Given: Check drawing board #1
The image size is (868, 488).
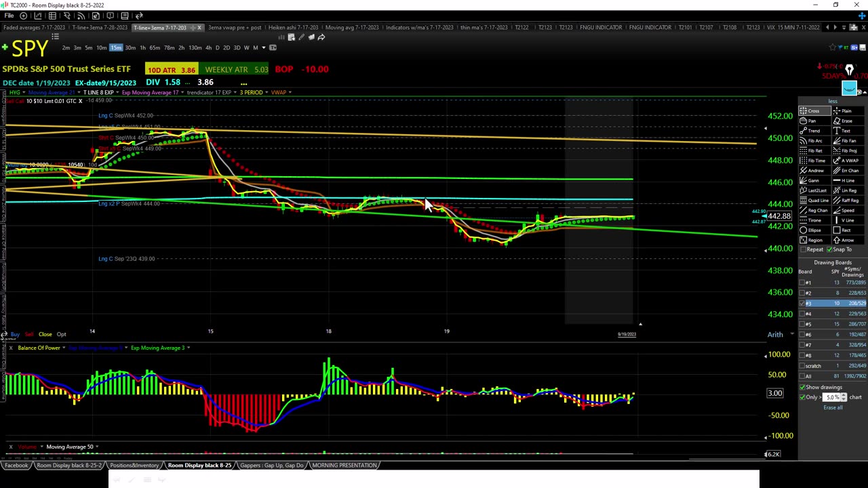Looking at the screenshot, I should tap(803, 283).
